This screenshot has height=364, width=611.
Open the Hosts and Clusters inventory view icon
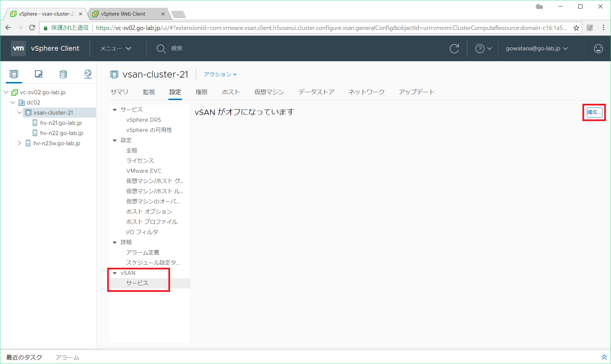pyautogui.click(x=14, y=74)
